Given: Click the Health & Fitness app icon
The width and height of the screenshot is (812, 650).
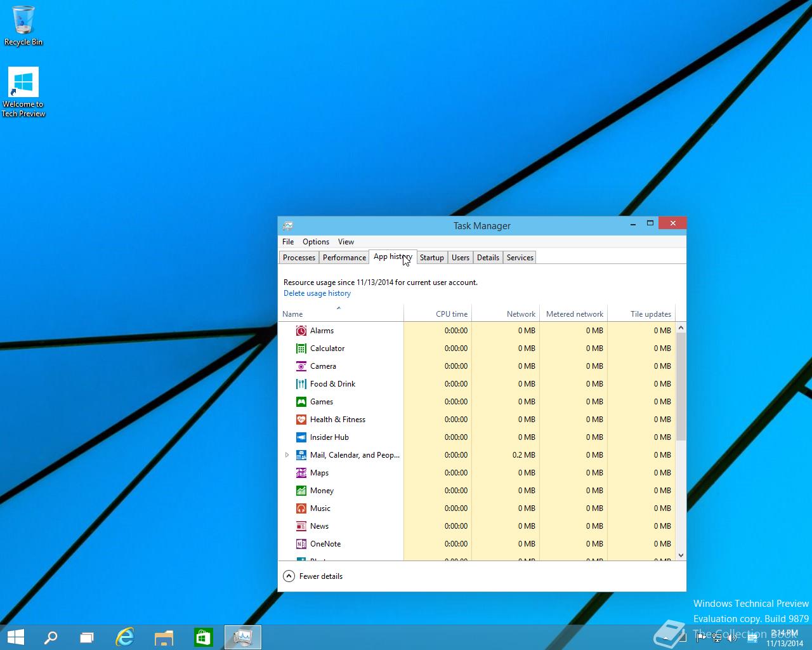Looking at the screenshot, I should (x=301, y=420).
